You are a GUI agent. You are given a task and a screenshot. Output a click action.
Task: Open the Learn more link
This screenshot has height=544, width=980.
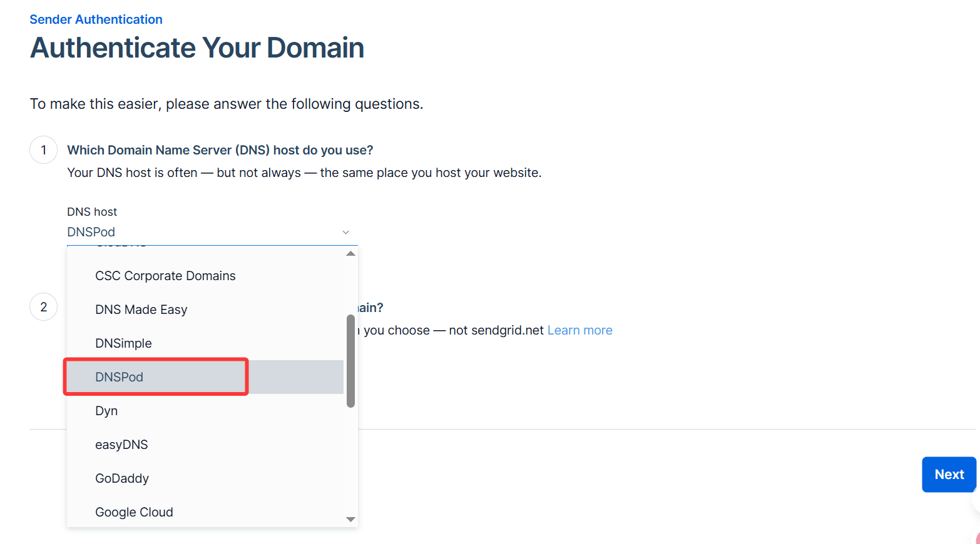coord(579,331)
